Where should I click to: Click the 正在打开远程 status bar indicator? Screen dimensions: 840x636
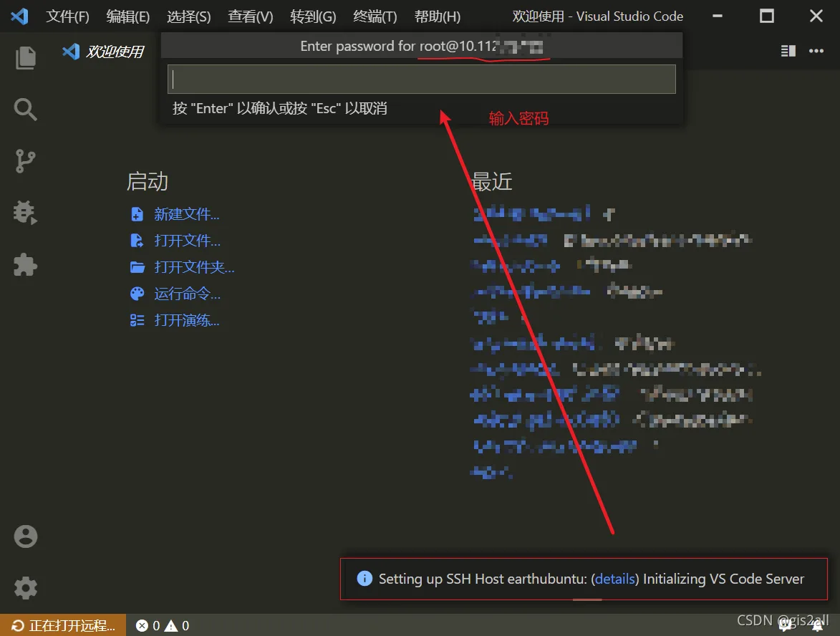tap(63, 625)
